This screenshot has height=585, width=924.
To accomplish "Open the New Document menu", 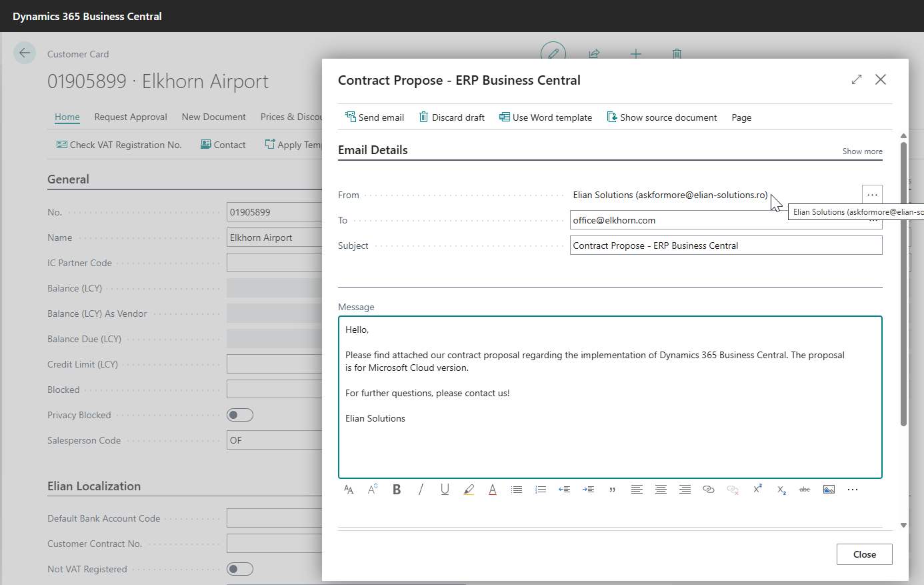I will pos(213,117).
